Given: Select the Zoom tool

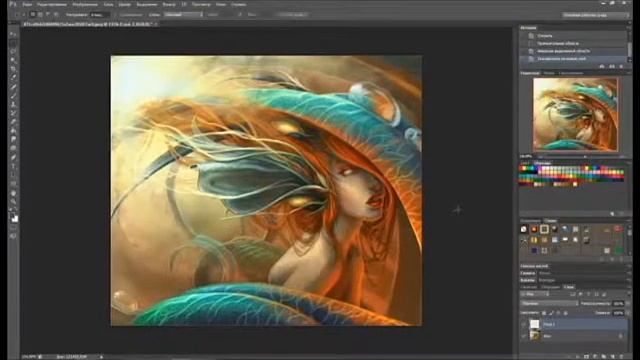Looking at the screenshot, I should pos(13,201).
